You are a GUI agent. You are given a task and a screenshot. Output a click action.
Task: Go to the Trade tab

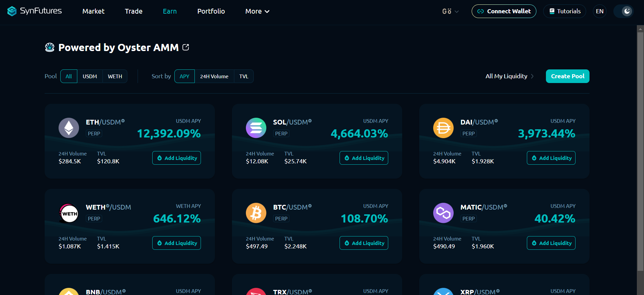pos(133,11)
